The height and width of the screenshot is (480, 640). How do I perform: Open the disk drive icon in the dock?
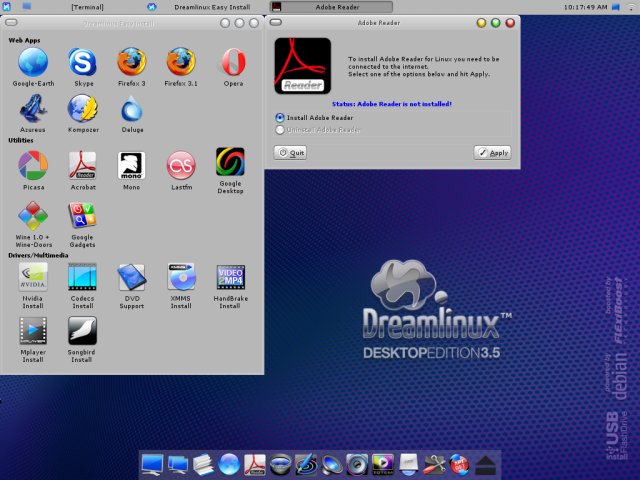(x=409, y=464)
